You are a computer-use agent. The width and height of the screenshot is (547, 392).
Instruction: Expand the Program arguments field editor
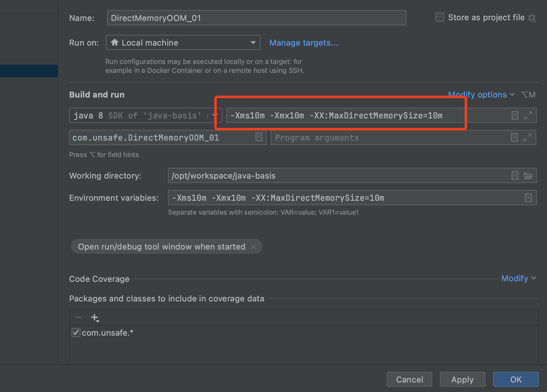tap(528, 137)
